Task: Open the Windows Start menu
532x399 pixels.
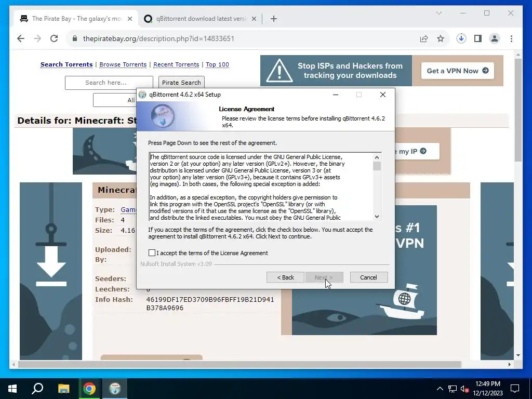Action: [x=12, y=389]
